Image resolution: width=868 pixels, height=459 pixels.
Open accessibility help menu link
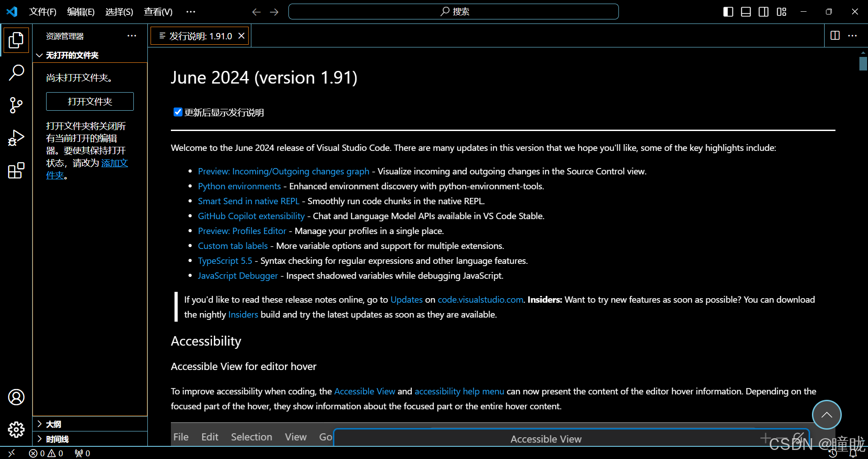459,391
